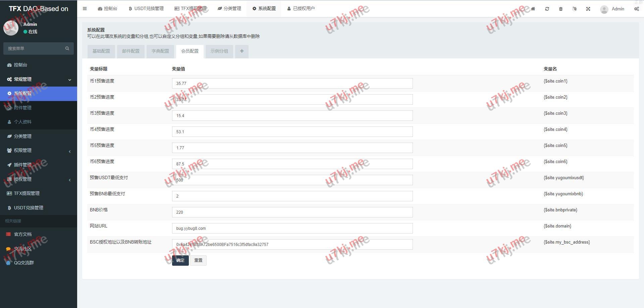Click the 重置 reset button

tap(198, 260)
